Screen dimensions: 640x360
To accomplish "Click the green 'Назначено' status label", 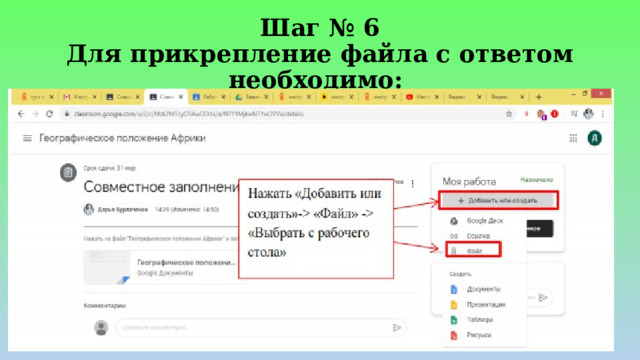I will click(536, 180).
